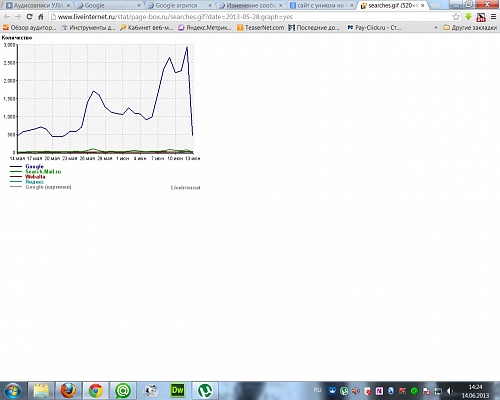This screenshot has width=500, height=400.
Task: Launch Firefox from the taskbar
Action: coord(68,390)
